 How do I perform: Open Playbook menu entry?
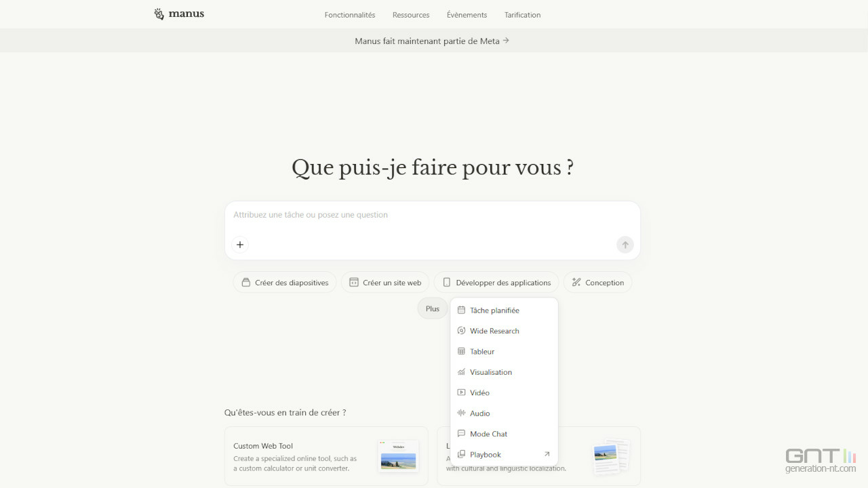pyautogui.click(x=486, y=455)
